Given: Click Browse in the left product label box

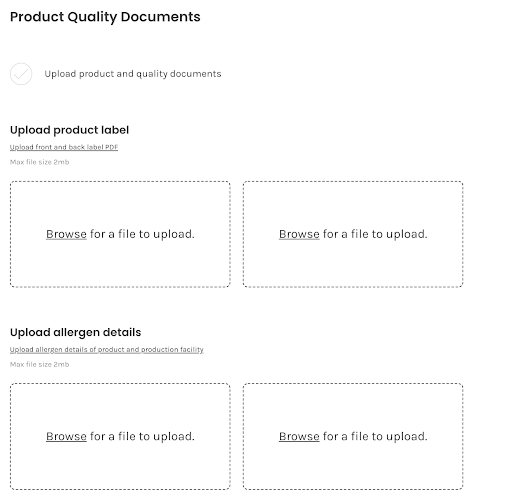Looking at the screenshot, I should 66,234.
